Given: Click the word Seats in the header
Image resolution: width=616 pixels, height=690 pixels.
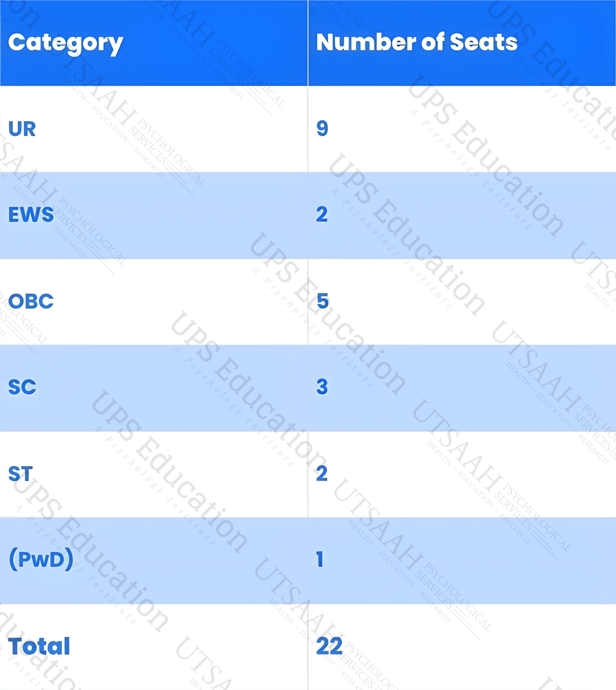Looking at the screenshot, I should (484, 42).
